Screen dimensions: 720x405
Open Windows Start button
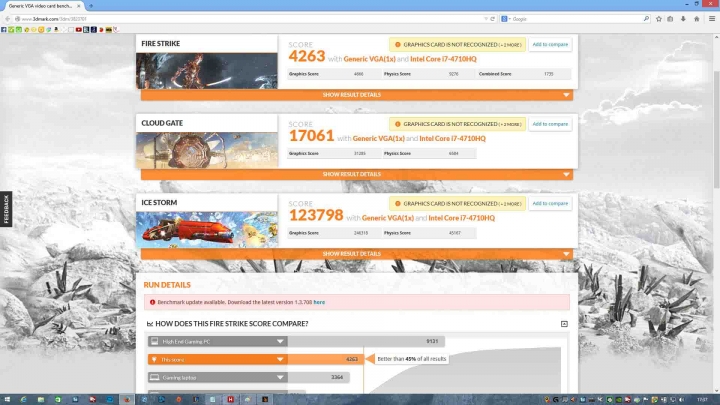click(x=7, y=399)
